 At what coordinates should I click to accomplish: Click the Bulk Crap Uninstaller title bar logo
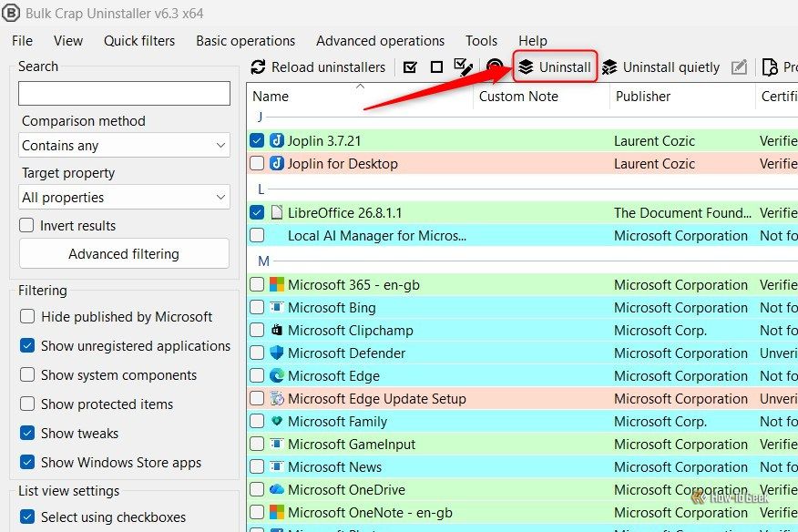pyautogui.click(x=11, y=13)
